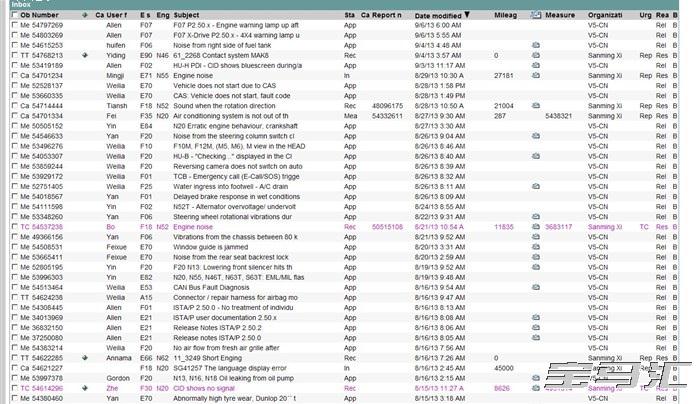Tick the checkbox for row 54621227

[x=15, y=368]
